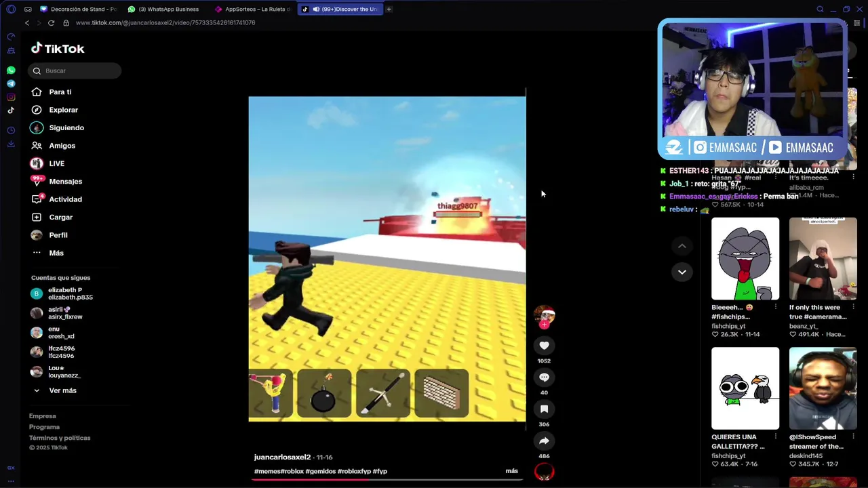The width and height of the screenshot is (868, 488).
Task: Open Instagram in Opera sidebar
Action: 11,97
